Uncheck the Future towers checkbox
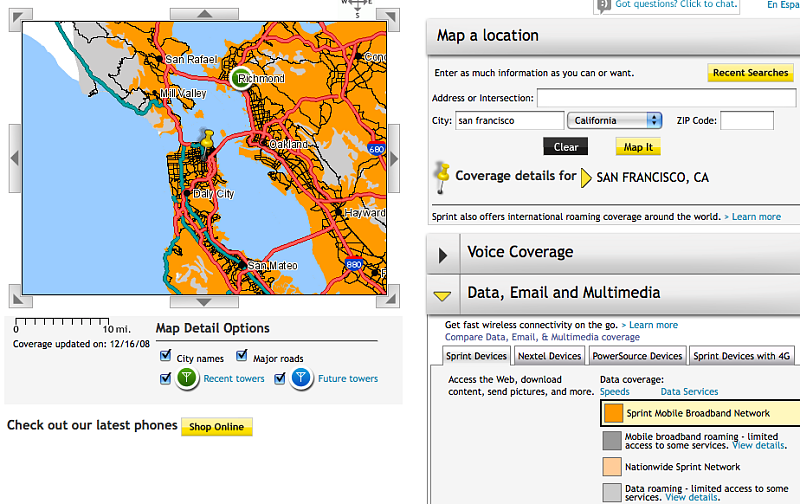This screenshot has height=504, width=800. (280, 379)
